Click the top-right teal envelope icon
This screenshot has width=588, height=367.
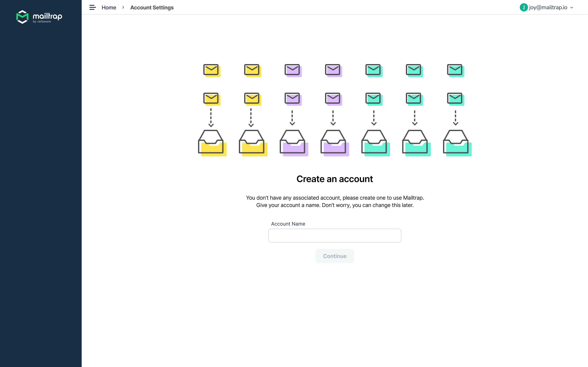455,70
